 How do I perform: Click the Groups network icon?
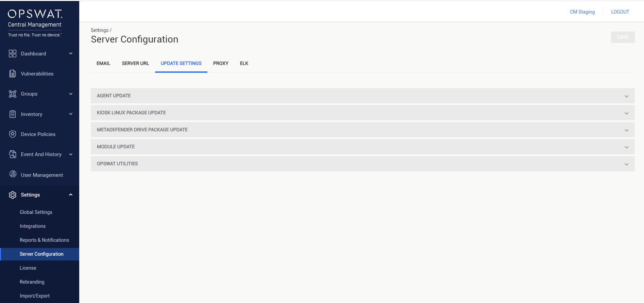tap(13, 94)
